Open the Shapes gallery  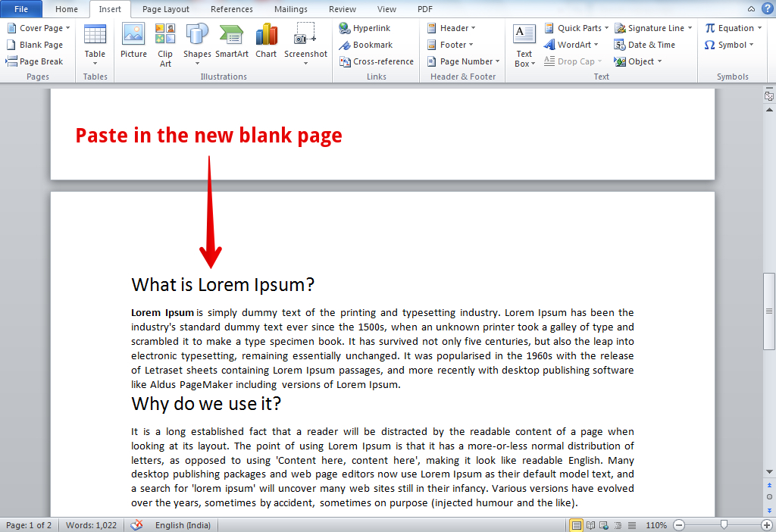tap(197, 43)
